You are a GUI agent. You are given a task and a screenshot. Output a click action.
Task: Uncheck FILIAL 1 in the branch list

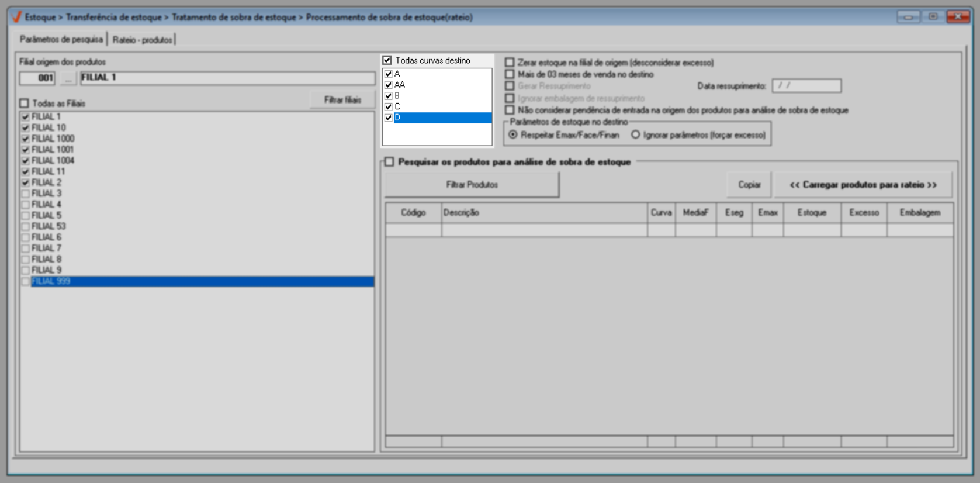tap(25, 117)
